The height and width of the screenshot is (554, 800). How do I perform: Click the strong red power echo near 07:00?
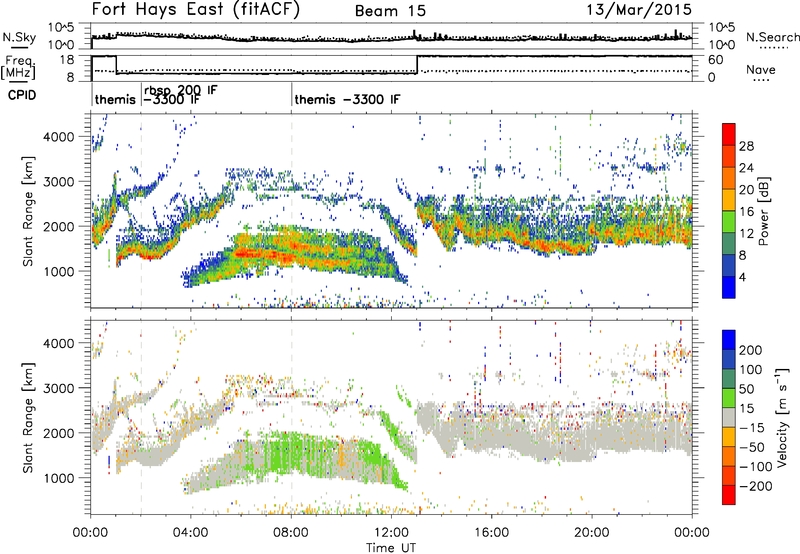coord(265,254)
